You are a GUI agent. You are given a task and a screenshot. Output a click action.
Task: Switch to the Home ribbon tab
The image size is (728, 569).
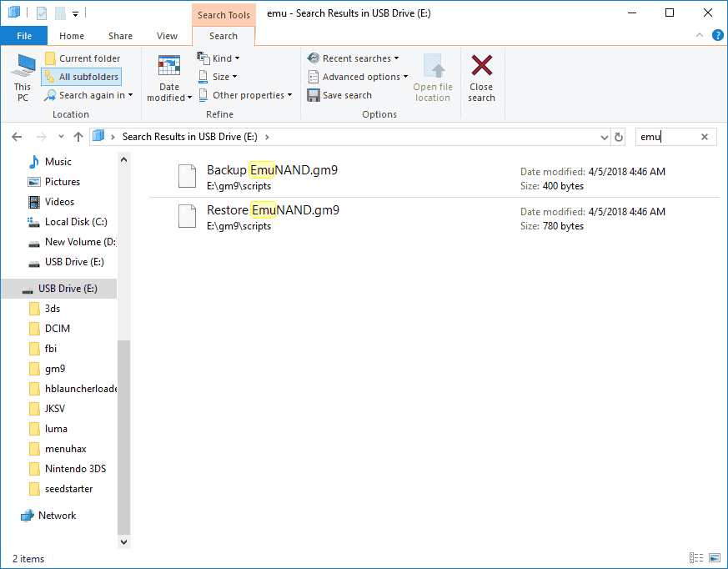(x=72, y=36)
